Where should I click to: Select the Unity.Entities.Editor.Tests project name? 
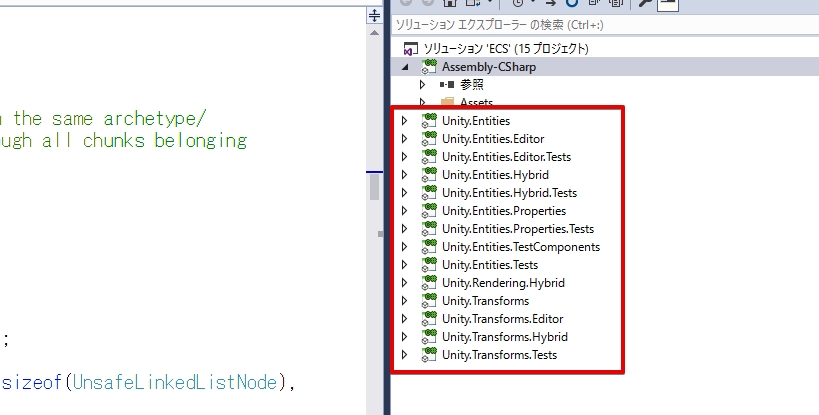click(x=506, y=157)
